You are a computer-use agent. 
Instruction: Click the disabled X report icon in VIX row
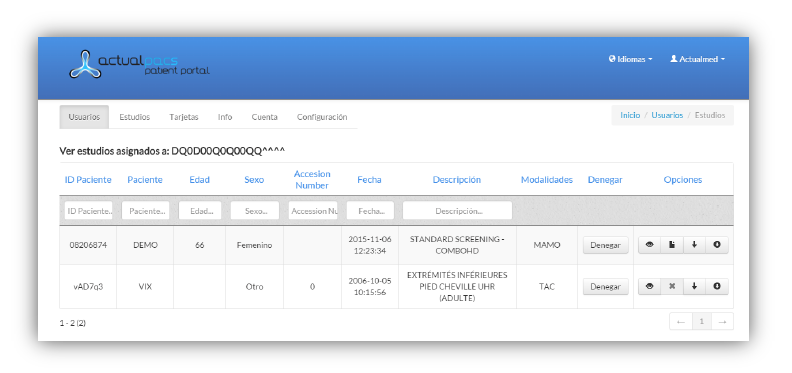[x=672, y=286]
